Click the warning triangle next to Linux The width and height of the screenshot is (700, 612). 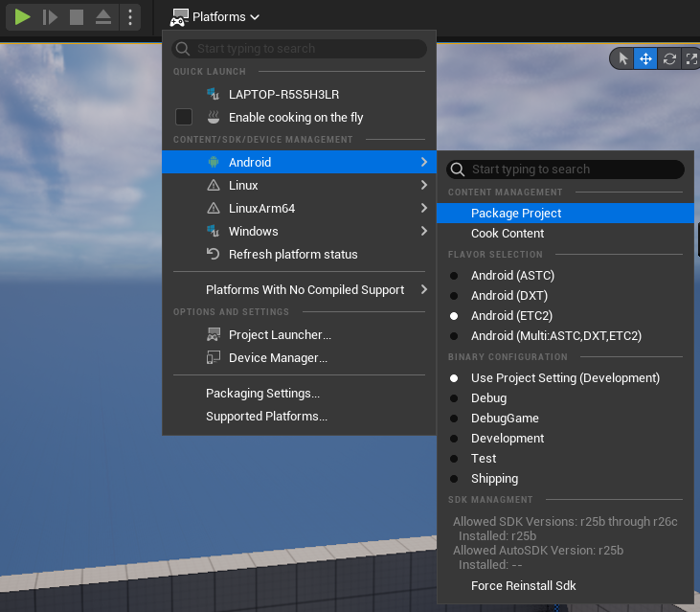coord(214,185)
